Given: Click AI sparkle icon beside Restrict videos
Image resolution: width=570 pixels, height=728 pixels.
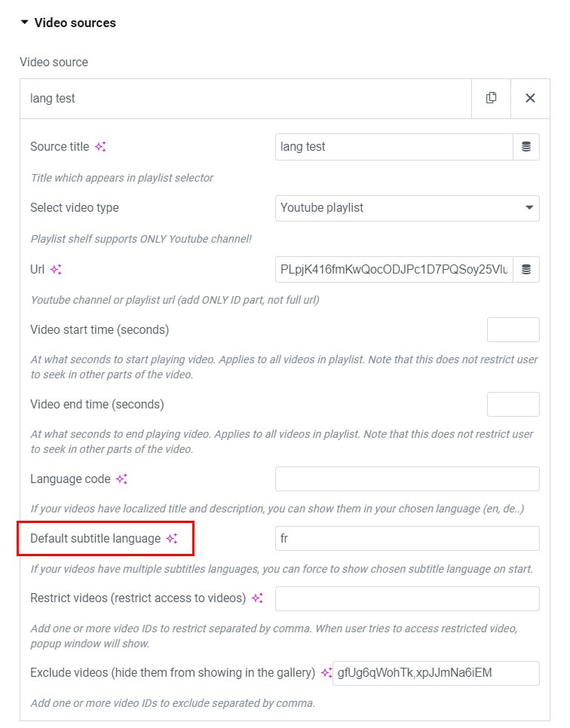Looking at the screenshot, I should pos(257,598).
